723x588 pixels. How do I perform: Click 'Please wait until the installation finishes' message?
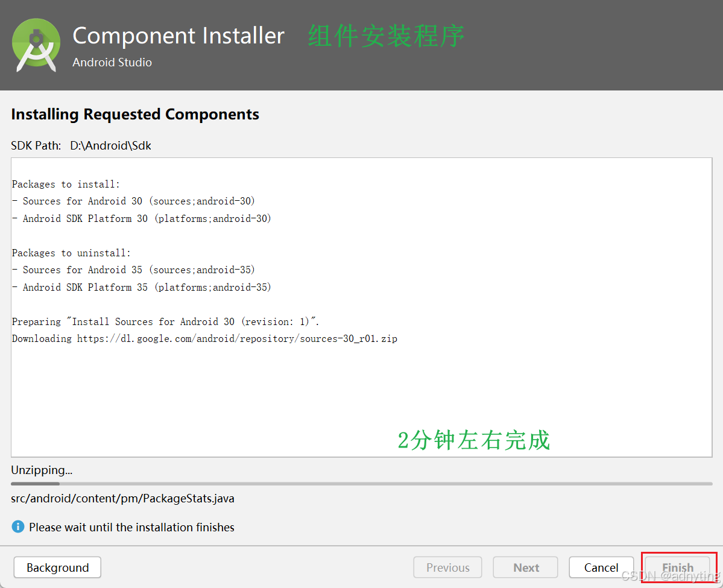(x=132, y=527)
